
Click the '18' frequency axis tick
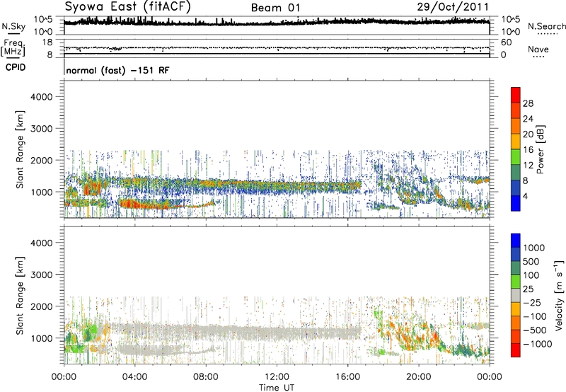click(x=47, y=42)
